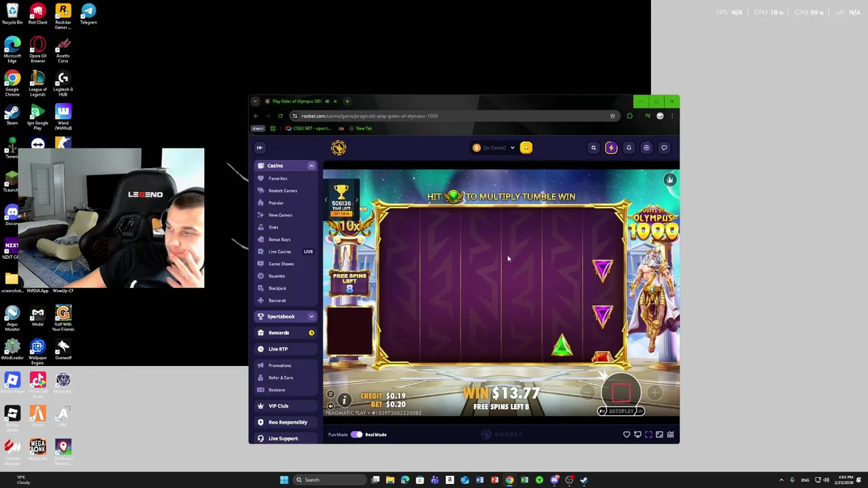Image resolution: width=868 pixels, height=488 pixels.
Task: Open Bonus Buys category
Action: tap(279, 239)
